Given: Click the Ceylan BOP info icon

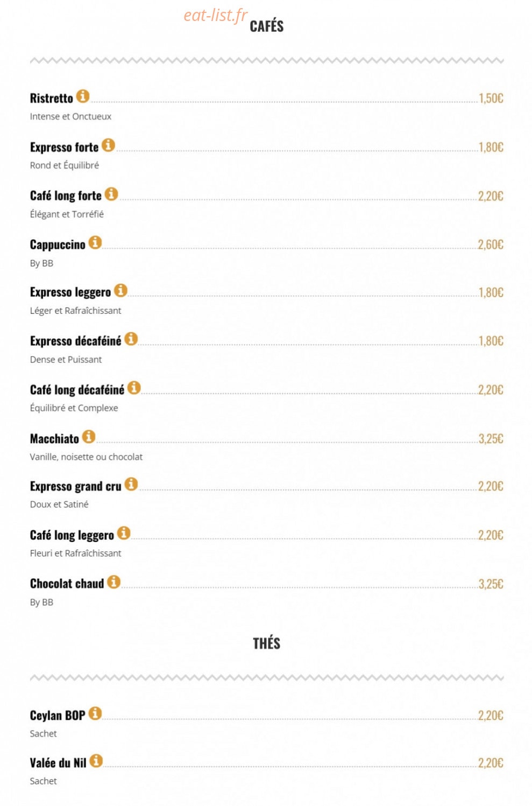Looking at the screenshot, I should click(95, 713).
